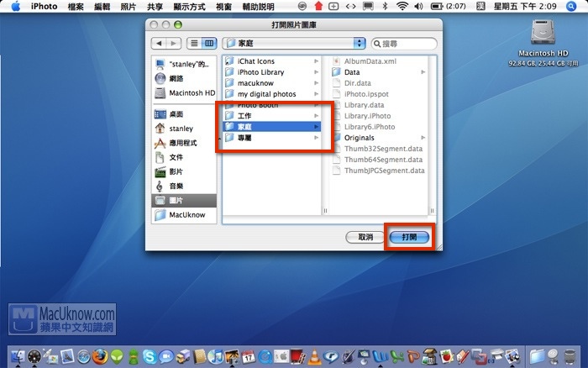Select the Thumb32Segment.data file
This screenshot has height=368, width=588.
tap(379, 149)
